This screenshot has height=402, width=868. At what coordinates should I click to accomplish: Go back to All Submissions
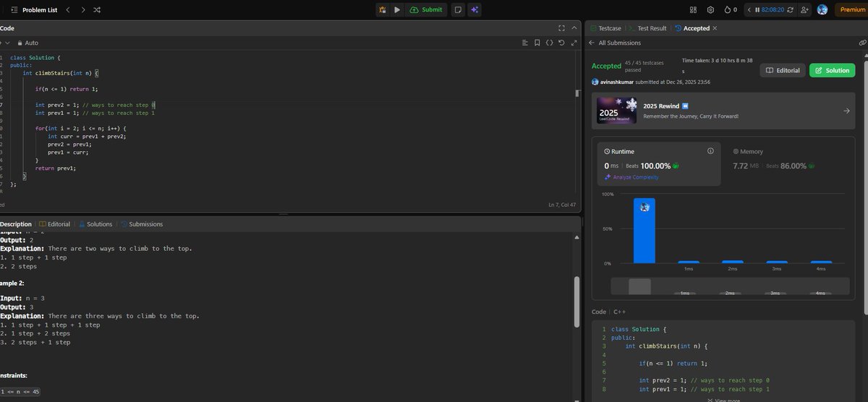point(616,43)
